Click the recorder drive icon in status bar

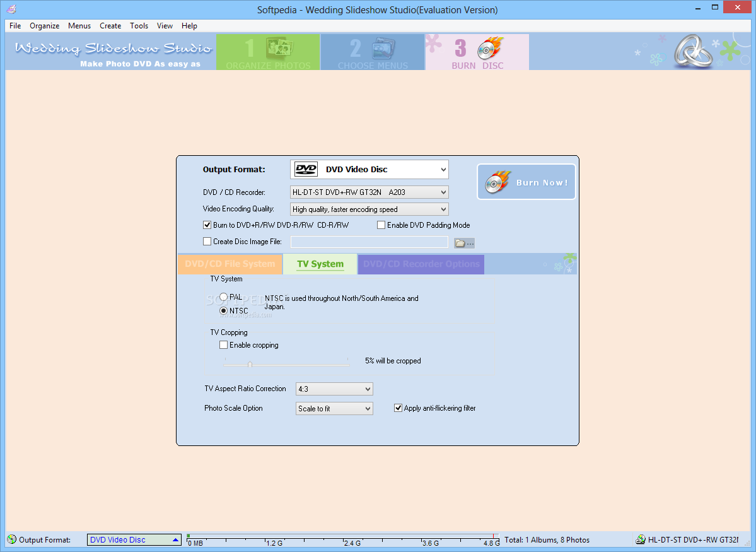point(640,539)
